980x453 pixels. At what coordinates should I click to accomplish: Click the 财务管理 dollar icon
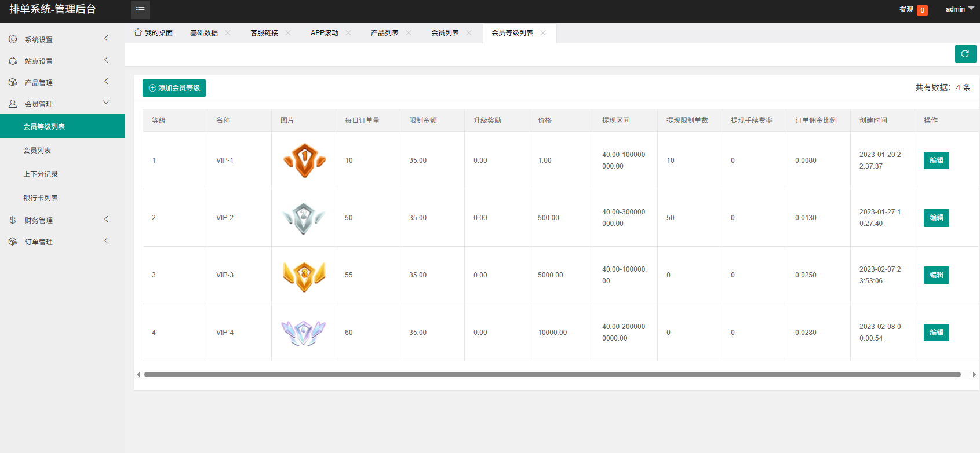pos(13,220)
